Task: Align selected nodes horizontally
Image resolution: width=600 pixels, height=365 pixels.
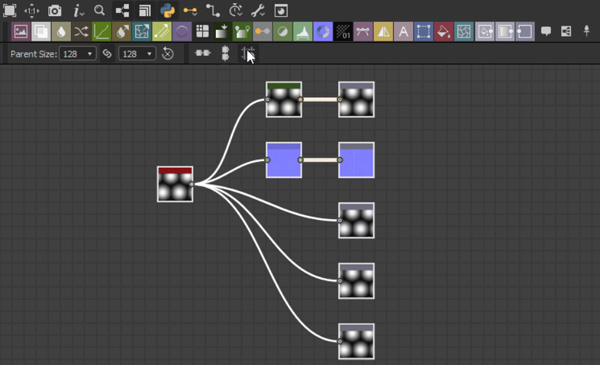Action: point(203,53)
